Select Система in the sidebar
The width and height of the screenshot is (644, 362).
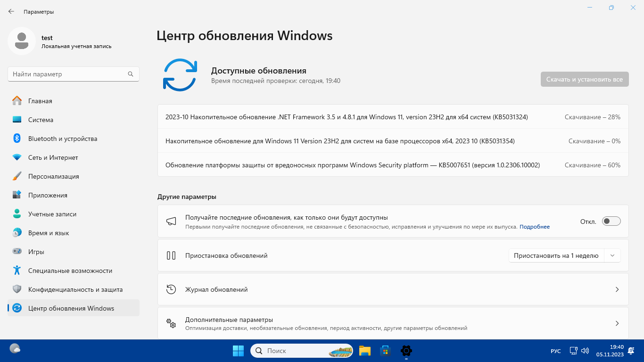[41, 120]
